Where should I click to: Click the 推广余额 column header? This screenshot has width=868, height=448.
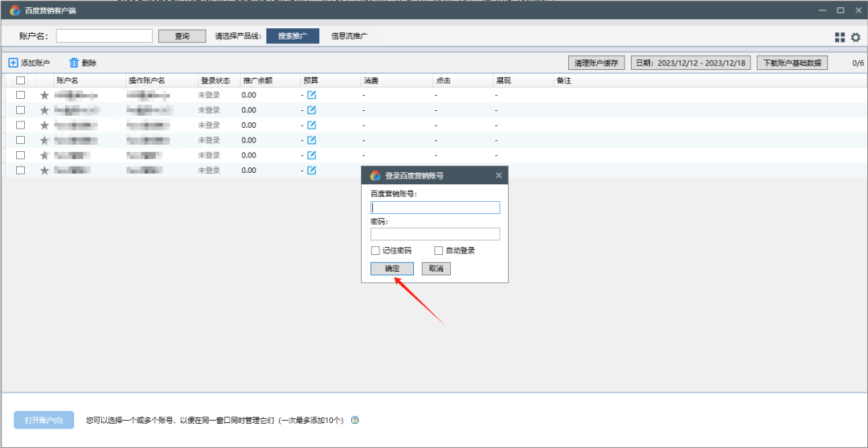coord(270,80)
